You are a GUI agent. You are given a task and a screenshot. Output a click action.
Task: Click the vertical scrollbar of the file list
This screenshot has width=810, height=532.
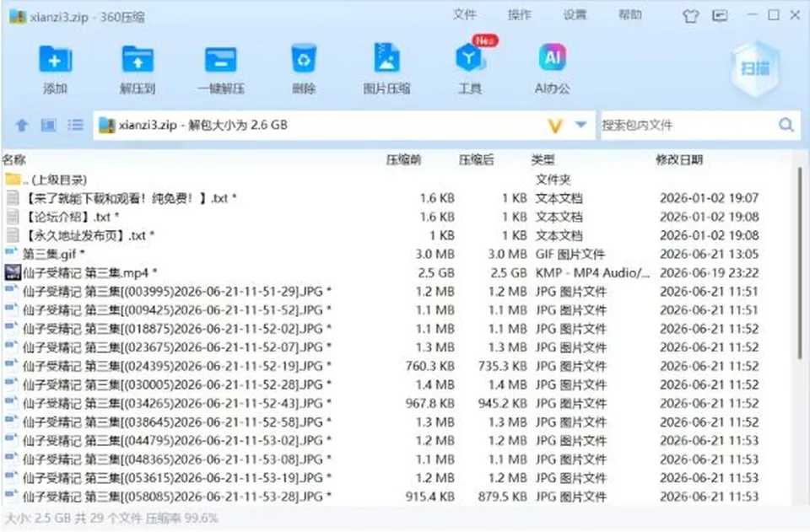[x=800, y=263]
